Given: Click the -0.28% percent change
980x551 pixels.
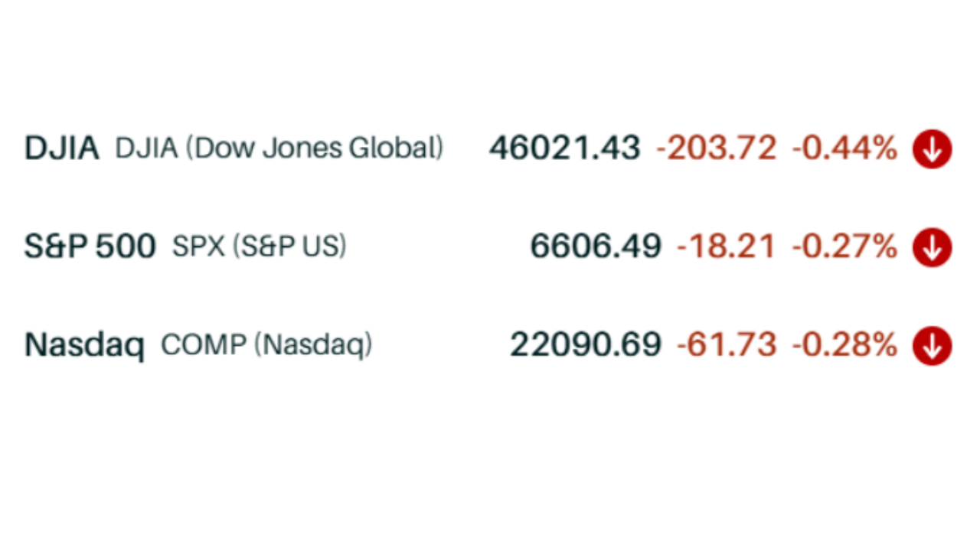Looking at the screenshot, I should (x=844, y=345).
